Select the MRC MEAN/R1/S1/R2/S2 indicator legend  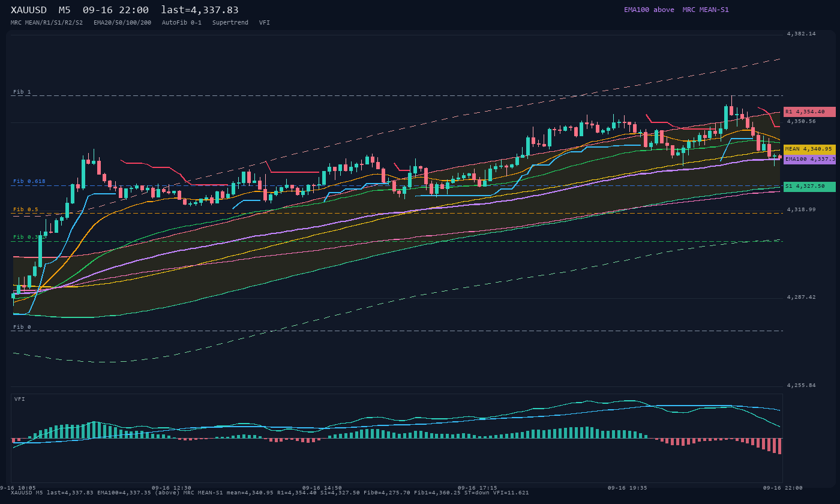tap(47, 23)
